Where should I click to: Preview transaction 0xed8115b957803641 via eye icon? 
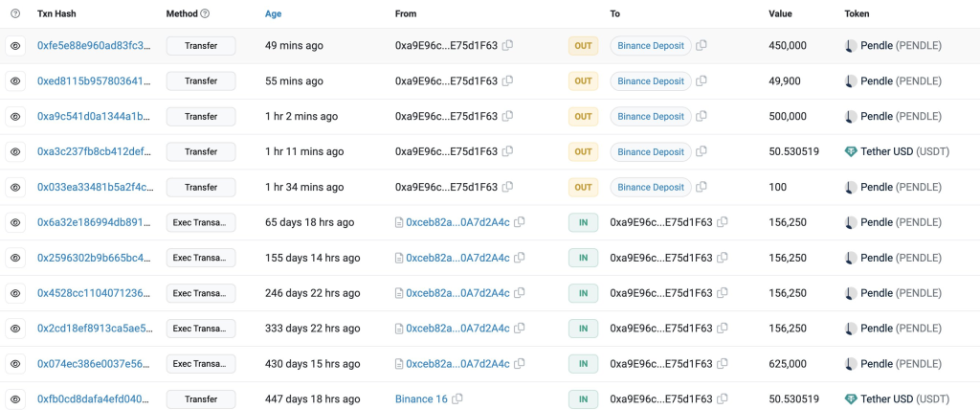click(15, 80)
